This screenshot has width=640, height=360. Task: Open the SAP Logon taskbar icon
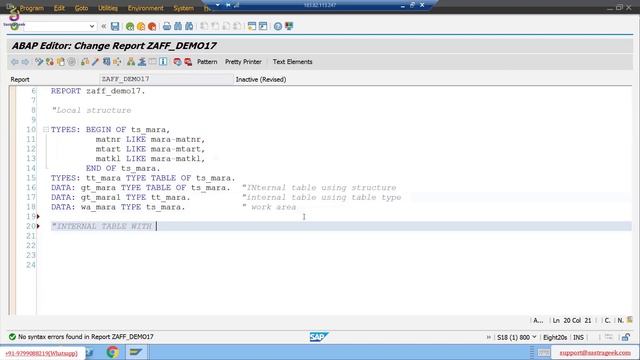[136, 352]
